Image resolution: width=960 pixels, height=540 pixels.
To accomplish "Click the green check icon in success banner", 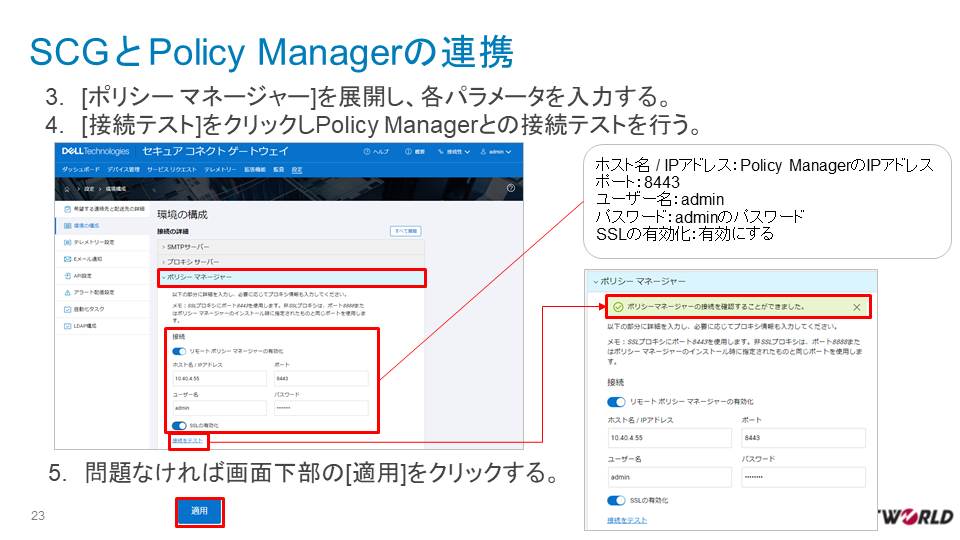I will click(x=618, y=307).
